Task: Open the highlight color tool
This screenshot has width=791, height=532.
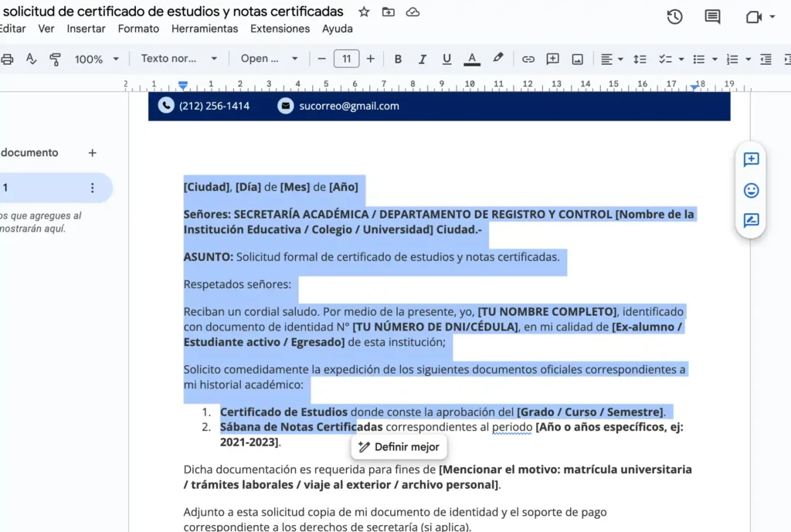Action: click(x=497, y=59)
